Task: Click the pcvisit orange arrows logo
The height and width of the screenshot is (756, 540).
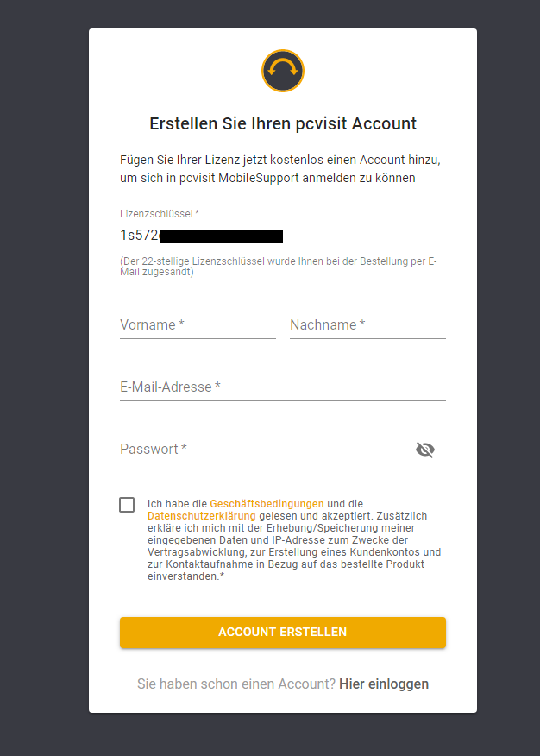Action: 283,71
